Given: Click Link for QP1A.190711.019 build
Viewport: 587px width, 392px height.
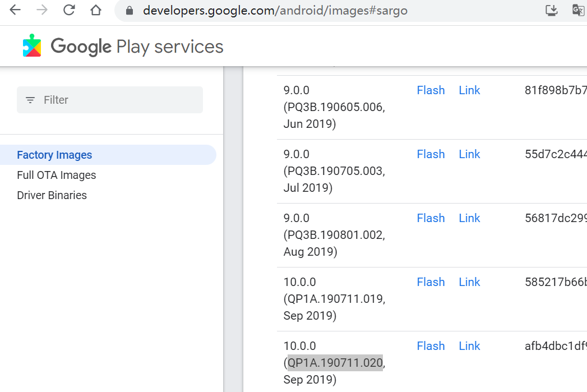Looking at the screenshot, I should tap(469, 282).
